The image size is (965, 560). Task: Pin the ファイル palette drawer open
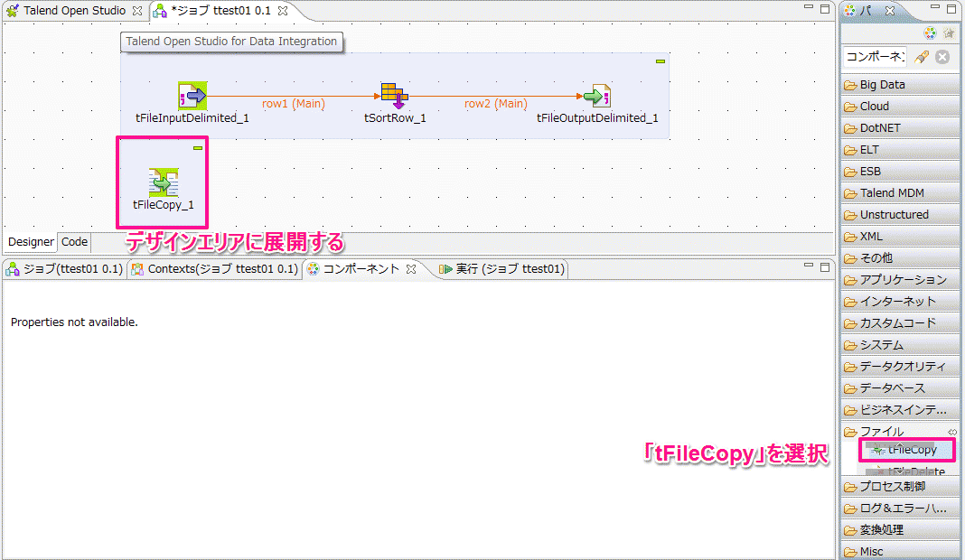tap(952, 432)
